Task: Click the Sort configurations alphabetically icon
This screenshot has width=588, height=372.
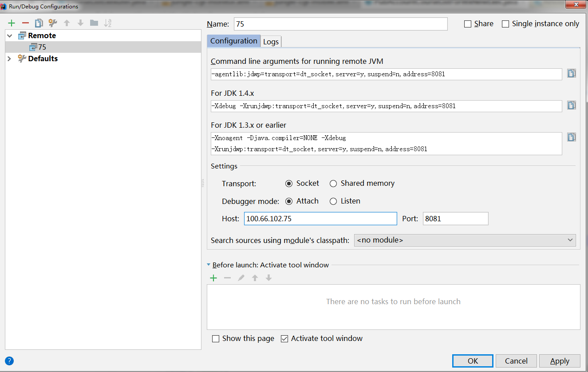Action: coord(108,23)
